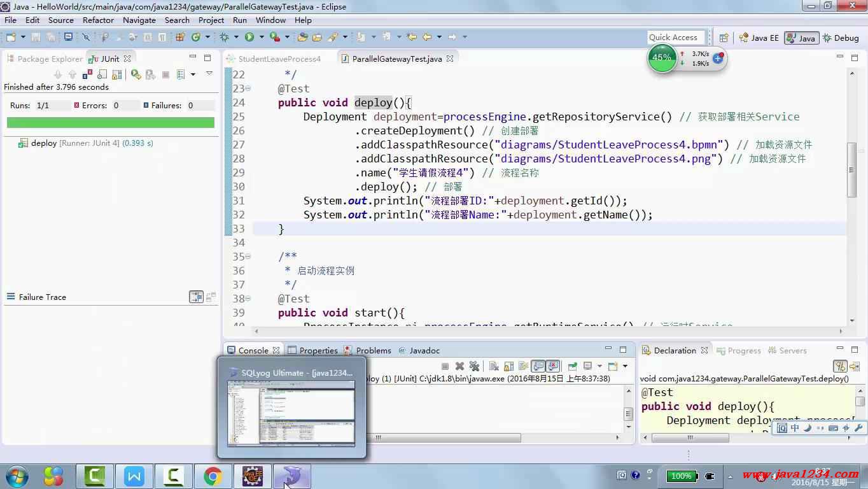Open Test Run History dropdown arrow
The width and height of the screenshot is (868, 489).
[x=193, y=74]
